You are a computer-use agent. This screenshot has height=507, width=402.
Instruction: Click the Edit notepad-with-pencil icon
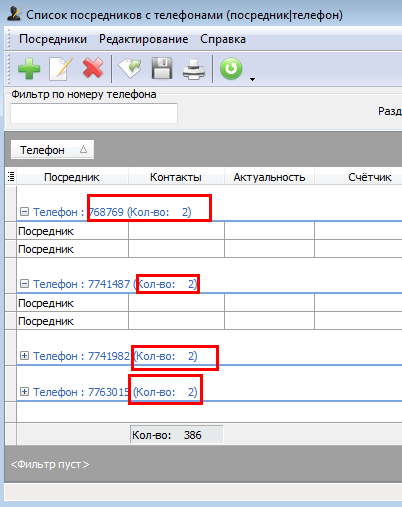tap(61, 69)
